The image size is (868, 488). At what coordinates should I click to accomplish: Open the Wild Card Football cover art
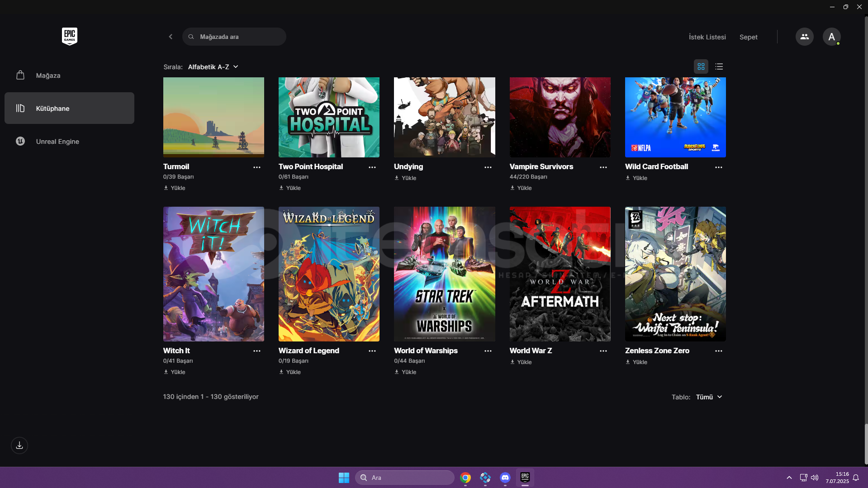pyautogui.click(x=675, y=117)
